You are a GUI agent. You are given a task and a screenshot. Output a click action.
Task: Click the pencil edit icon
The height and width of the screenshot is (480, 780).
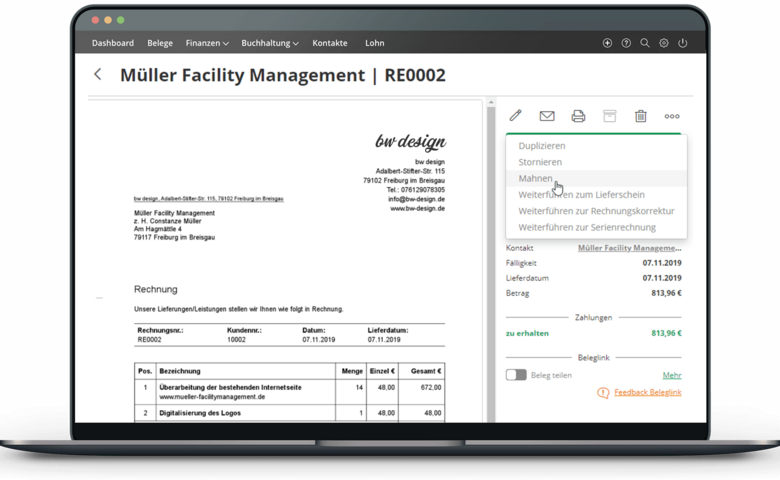tap(516, 116)
